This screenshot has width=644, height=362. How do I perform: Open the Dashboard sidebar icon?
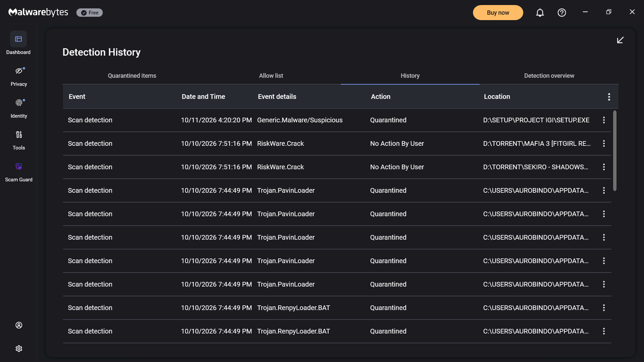point(18,39)
